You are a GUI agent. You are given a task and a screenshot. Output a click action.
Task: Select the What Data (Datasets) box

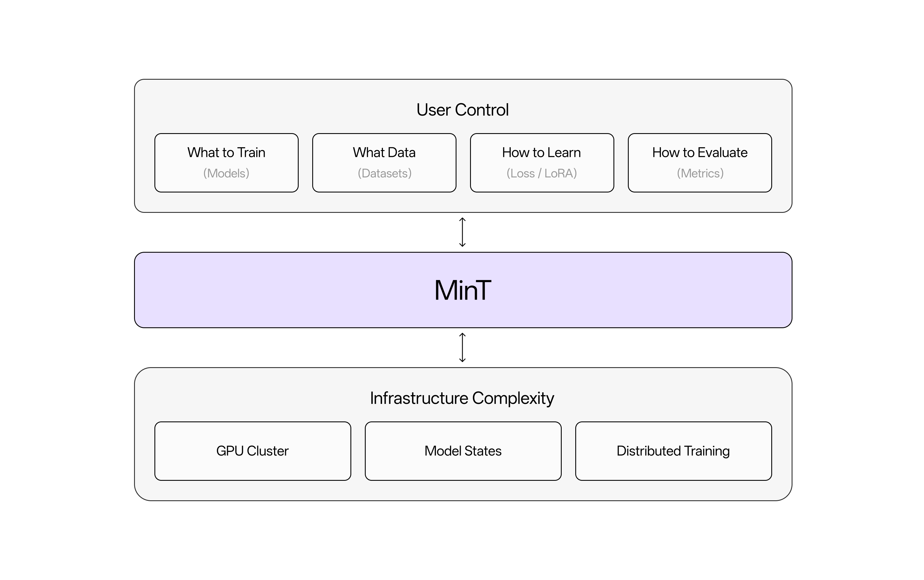pyautogui.click(x=384, y=162)
